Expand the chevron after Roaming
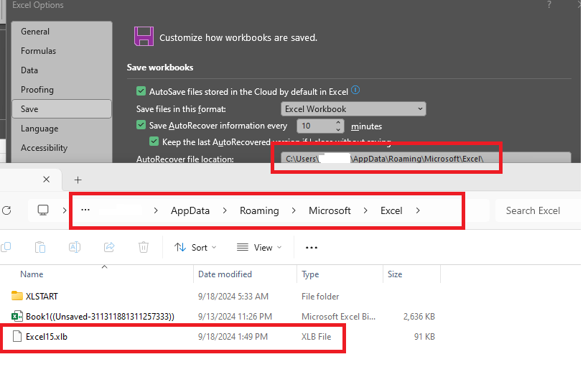Screen dimensions: 588x367 pos(294,211)
